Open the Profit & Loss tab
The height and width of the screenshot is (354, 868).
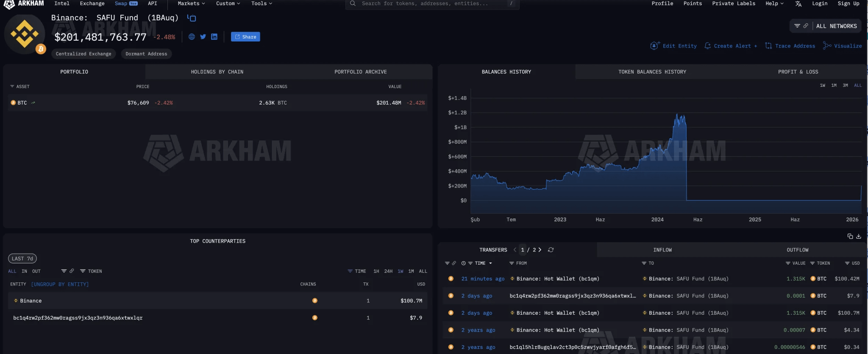(798, 72)
